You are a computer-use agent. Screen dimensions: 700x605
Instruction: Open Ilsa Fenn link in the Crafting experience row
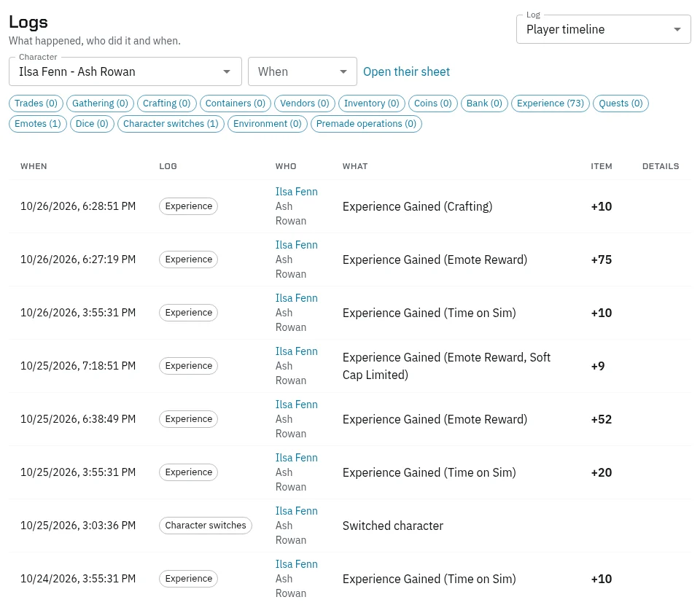coord(297,192)
